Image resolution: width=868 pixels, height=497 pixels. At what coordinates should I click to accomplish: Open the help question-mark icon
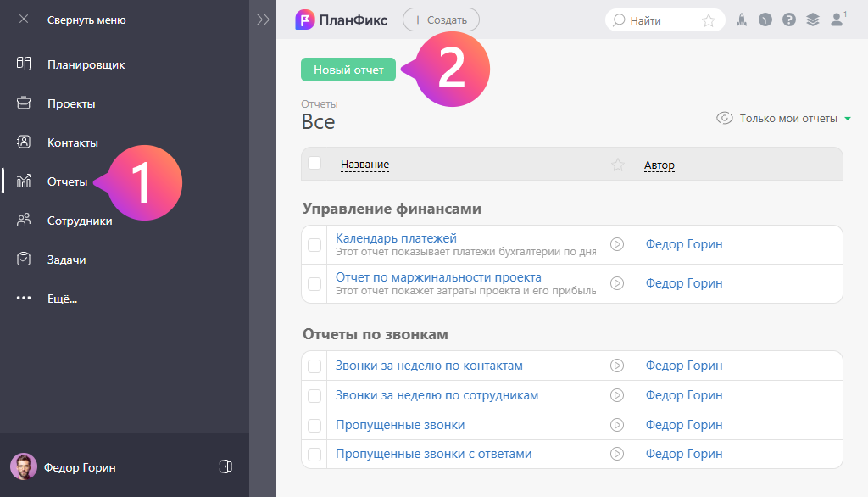point(789,19)
